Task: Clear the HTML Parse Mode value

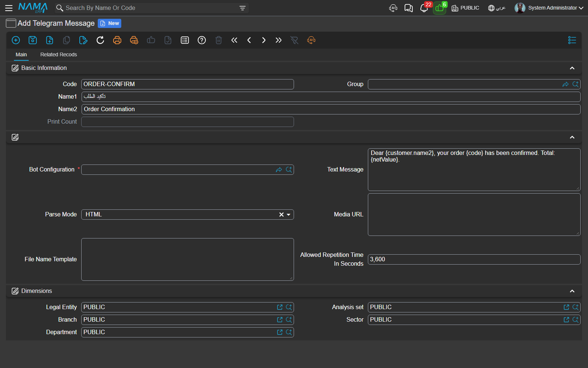Action: [282, 215]
